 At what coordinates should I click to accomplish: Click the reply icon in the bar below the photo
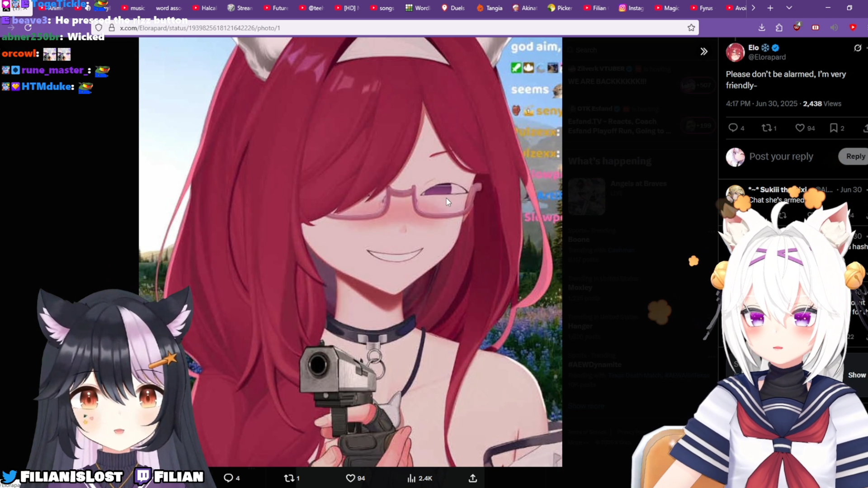[x=231, y=478]
